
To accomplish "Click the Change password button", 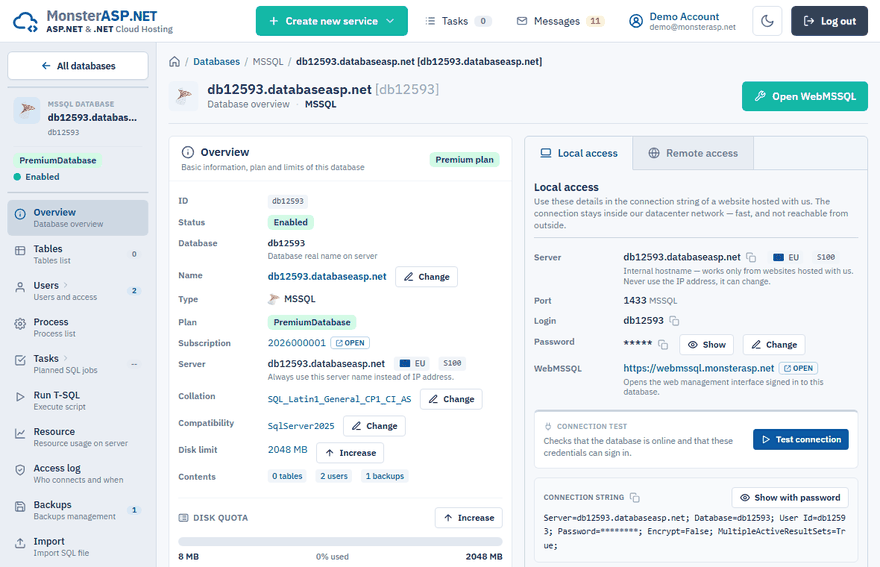I will coord(774,345).
